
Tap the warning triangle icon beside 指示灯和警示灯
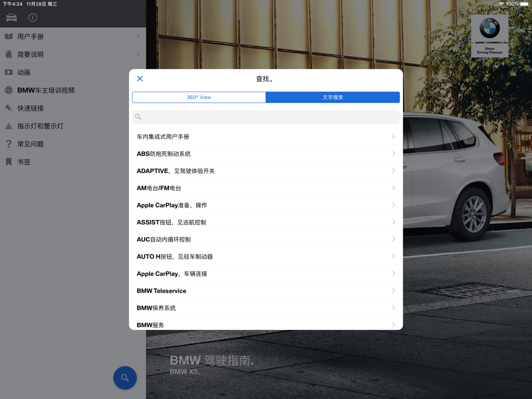9,126
